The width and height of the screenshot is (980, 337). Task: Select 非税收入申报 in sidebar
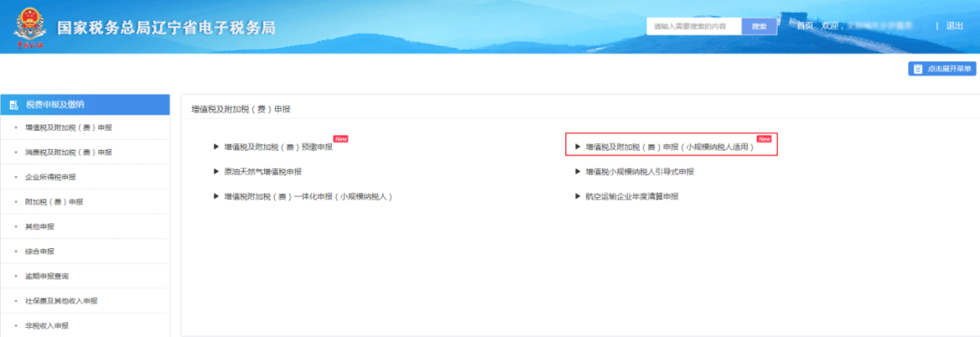[x=47, y=326]
